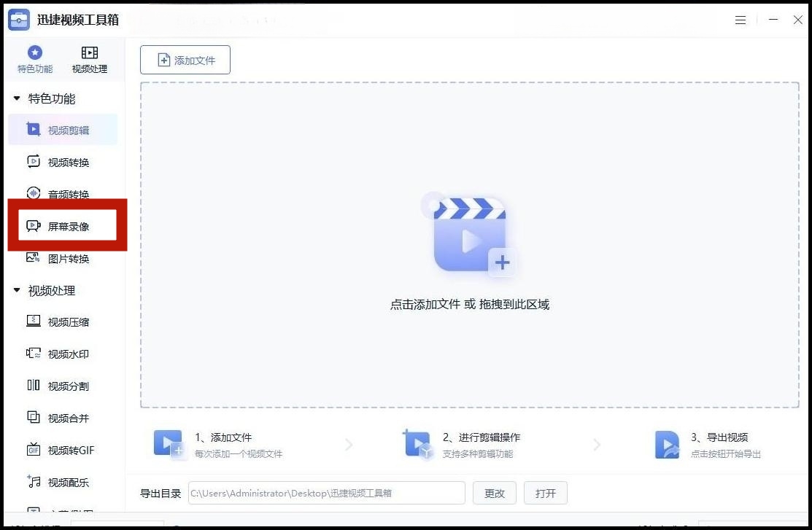
Task: Select the 视频配乐 video soundtrack tool
Action: [x=69, y=482]
